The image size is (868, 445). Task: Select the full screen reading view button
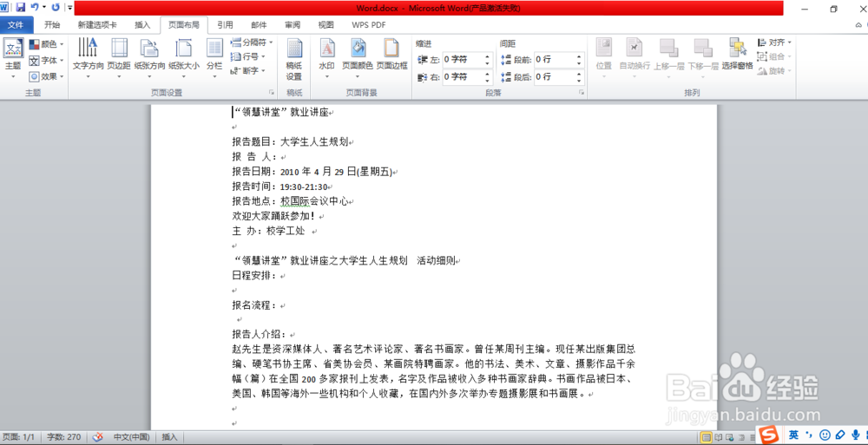tap(718, 438)
